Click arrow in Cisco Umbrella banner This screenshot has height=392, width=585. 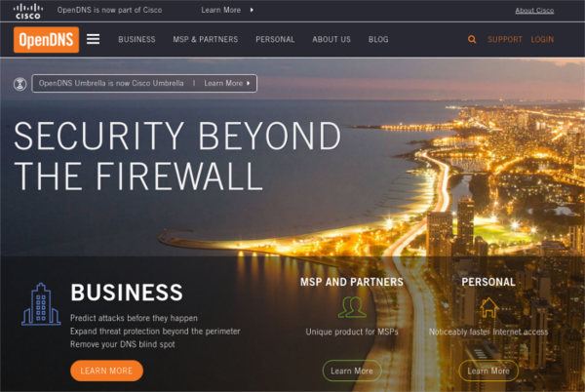[x=248, y=83]
